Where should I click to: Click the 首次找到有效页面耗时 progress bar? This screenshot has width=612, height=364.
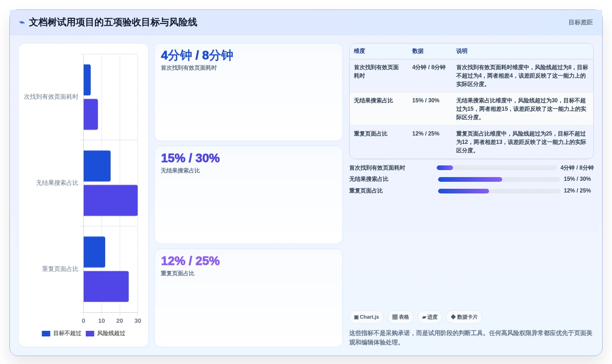(x=497, y=168)
